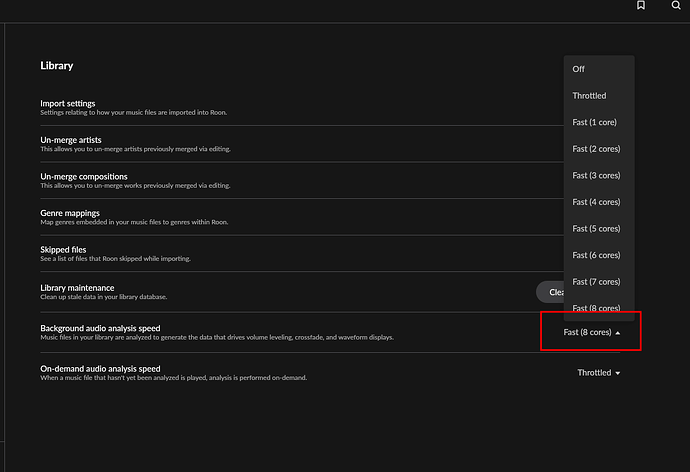690x472 pixels.
Task: Open search with the magnifier icon
Action: pos(676,6)
